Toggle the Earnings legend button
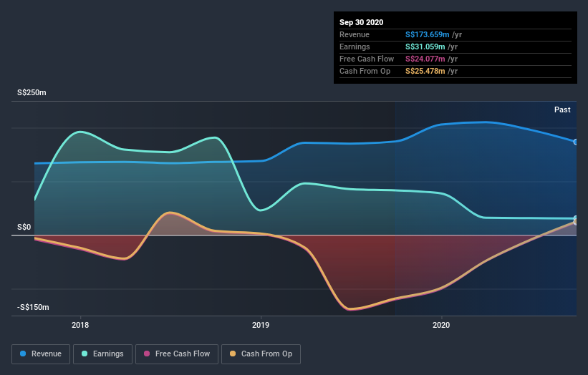 (102, 354)
